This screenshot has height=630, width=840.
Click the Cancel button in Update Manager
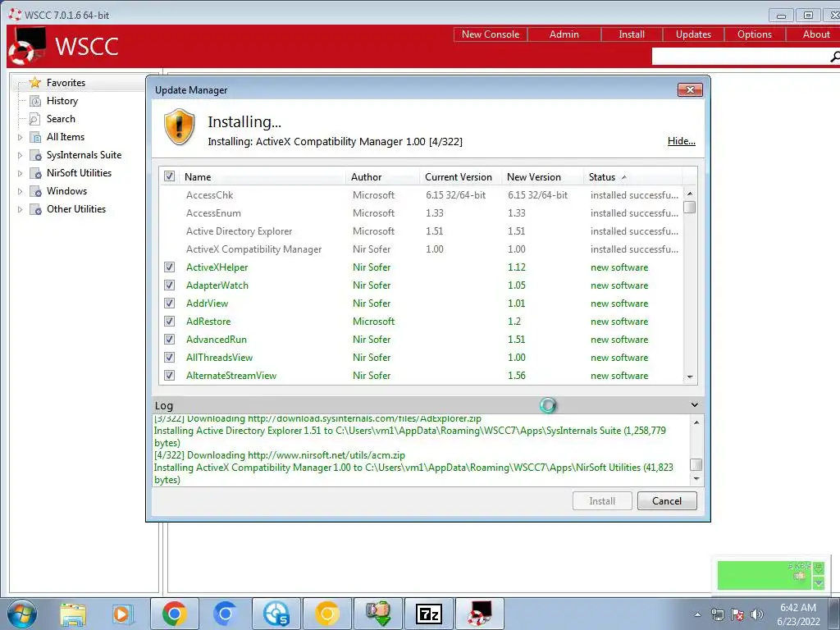point(667,501)
